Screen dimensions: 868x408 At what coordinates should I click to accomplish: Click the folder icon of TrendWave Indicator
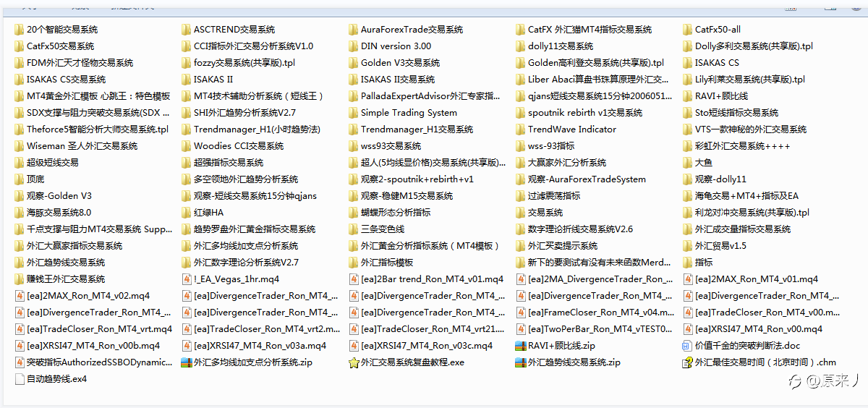(x=521, y=129)
